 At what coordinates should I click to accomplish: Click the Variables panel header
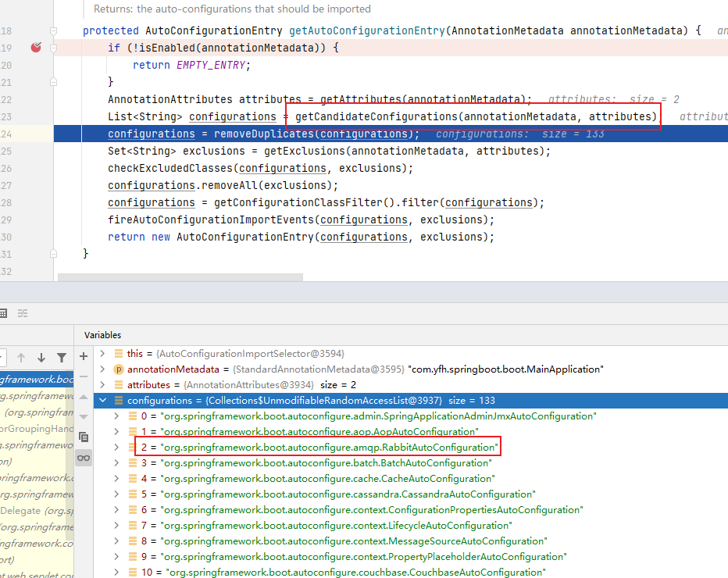[102, 335]
